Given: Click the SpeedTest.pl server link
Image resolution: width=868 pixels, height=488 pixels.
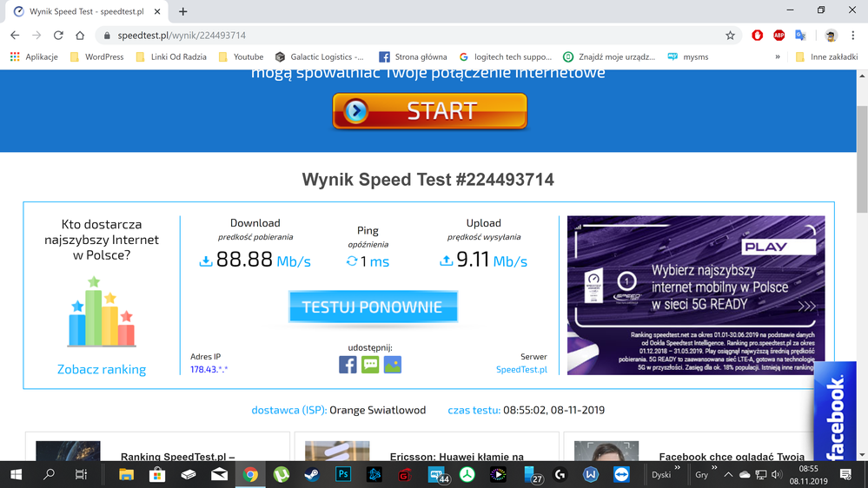Looking at the screenshot, I should tap(521, 369).
